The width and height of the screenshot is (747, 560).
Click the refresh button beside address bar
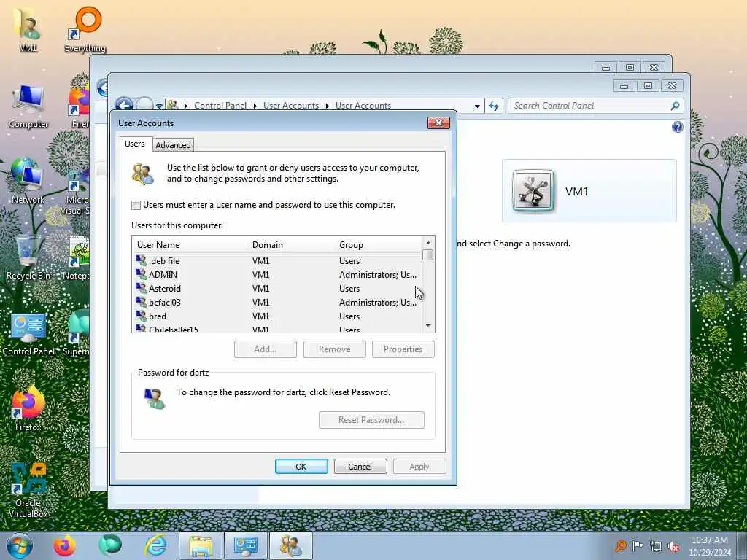point(494,106)
